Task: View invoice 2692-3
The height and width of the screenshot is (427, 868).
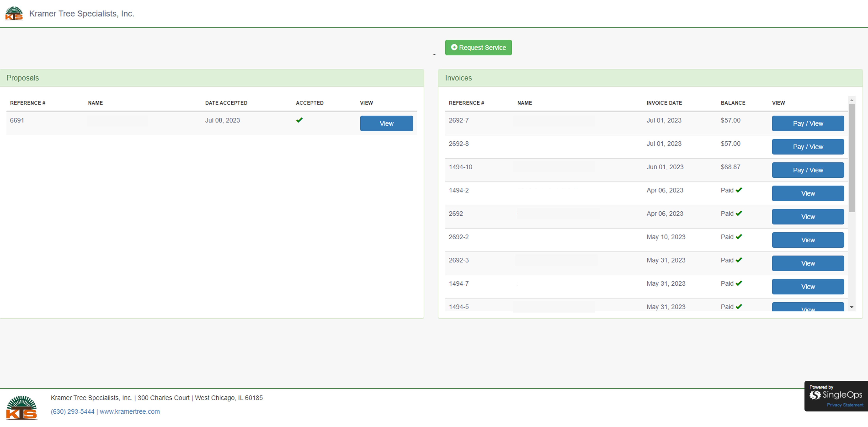Action: click(808, 263)
